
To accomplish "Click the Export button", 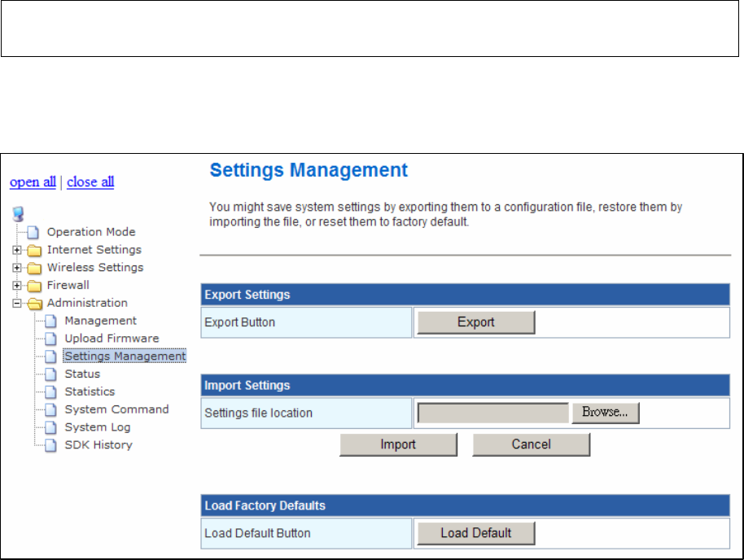I will click(x=476, y=322).
